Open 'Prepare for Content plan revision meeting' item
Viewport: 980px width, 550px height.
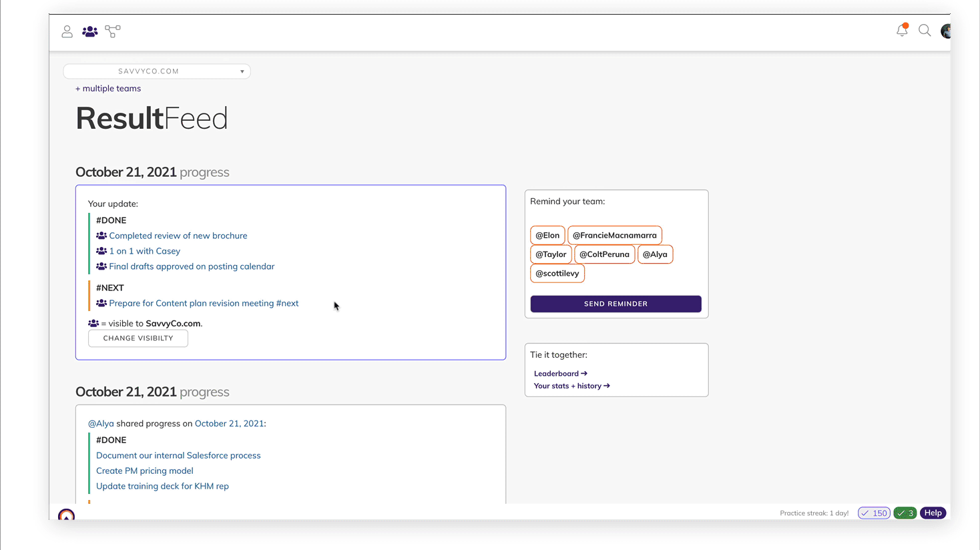(x=204, y=303)
